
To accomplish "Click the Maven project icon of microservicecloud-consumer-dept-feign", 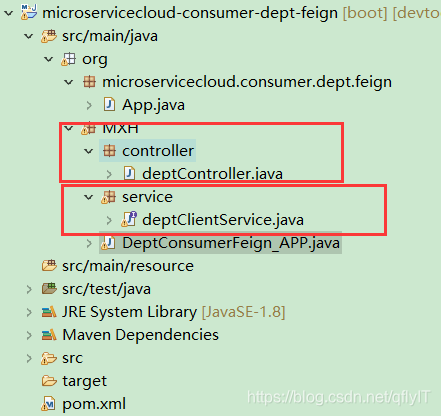I will click(28, 12).
